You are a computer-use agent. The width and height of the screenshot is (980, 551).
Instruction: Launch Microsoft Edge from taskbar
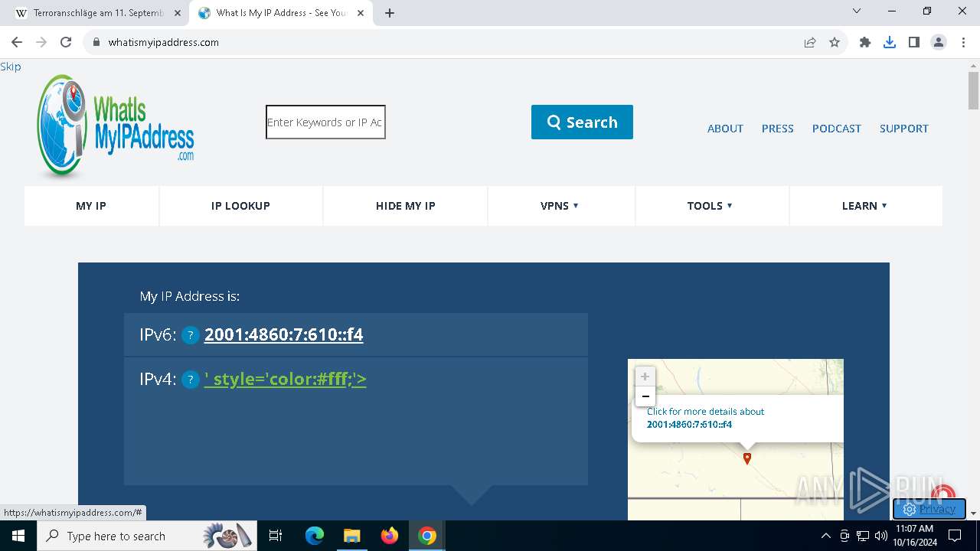315,536
